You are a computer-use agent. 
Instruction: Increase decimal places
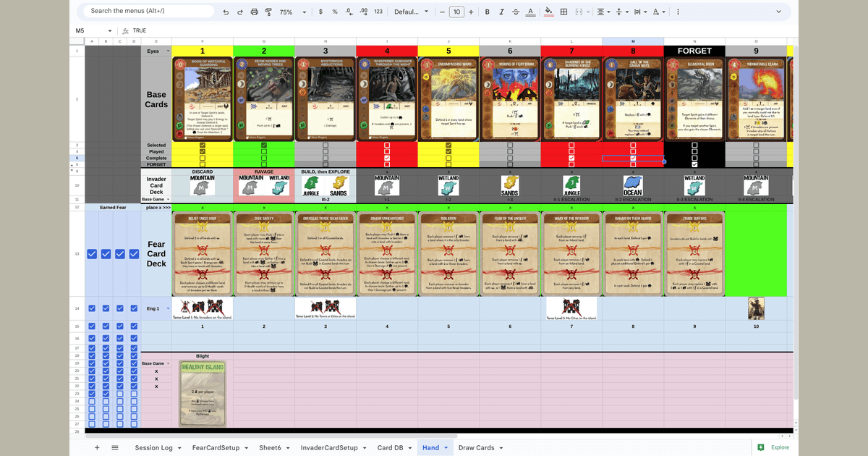364,12
